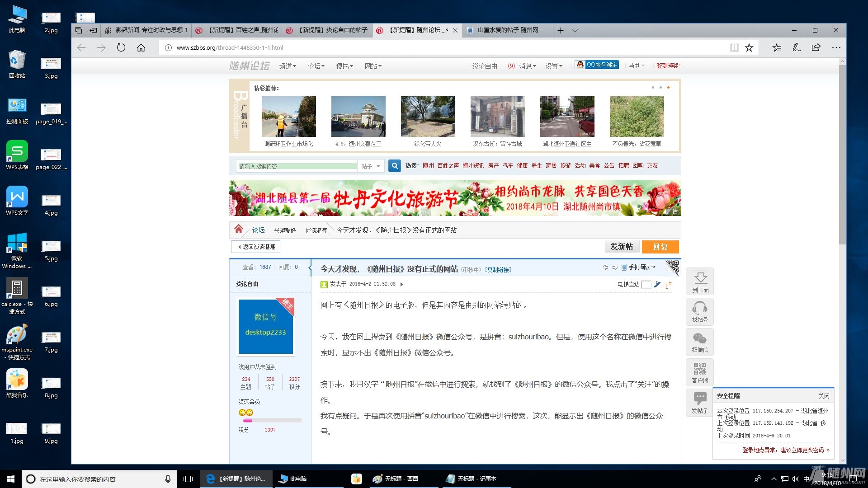This screenshot has width=868, height=488.
Task: Open Edge more options ellipsis menu
Action: pyautogui.click(x=836, y=47)
